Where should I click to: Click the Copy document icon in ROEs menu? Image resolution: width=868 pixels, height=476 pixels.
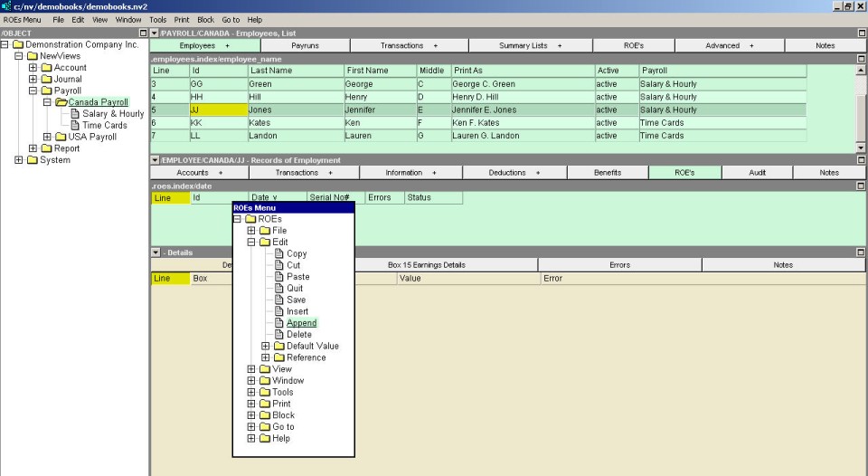click(279, 254)
